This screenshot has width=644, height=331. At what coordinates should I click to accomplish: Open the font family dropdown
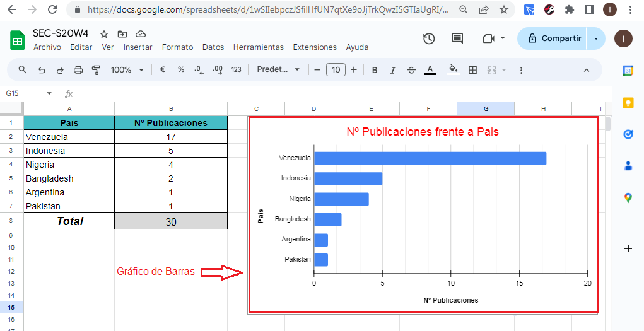(x=278, y=69)
